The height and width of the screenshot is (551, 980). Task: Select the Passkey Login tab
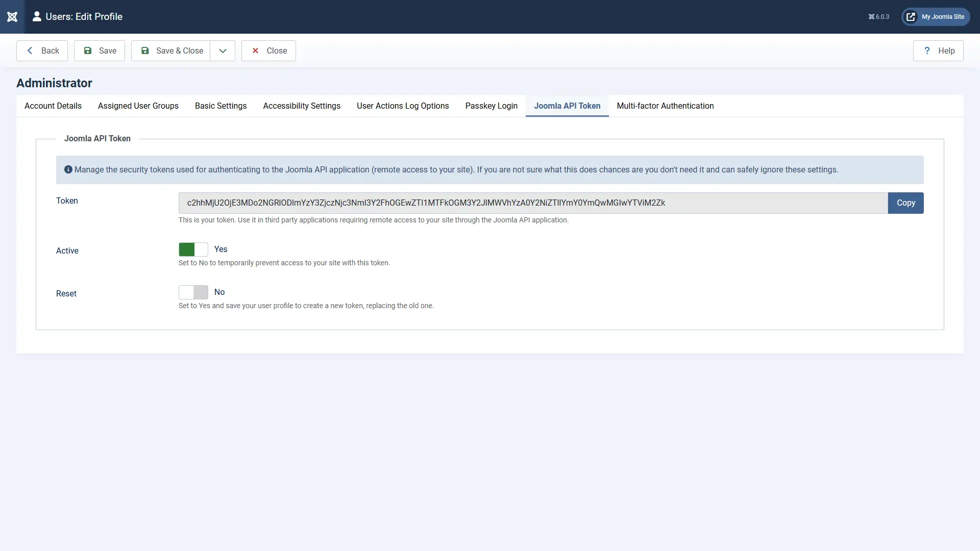[491, 106]
